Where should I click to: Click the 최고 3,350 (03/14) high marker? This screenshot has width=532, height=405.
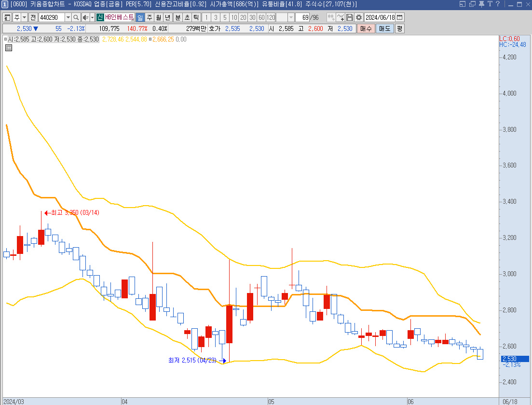72,212
